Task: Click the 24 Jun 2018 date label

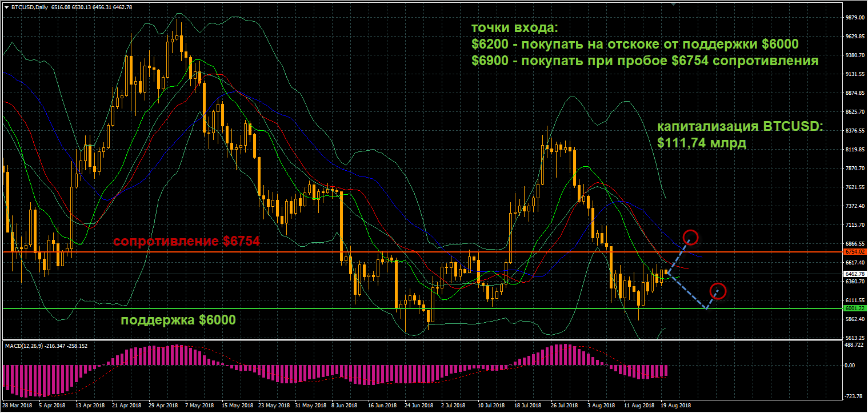Action: (x=418, y=406)
